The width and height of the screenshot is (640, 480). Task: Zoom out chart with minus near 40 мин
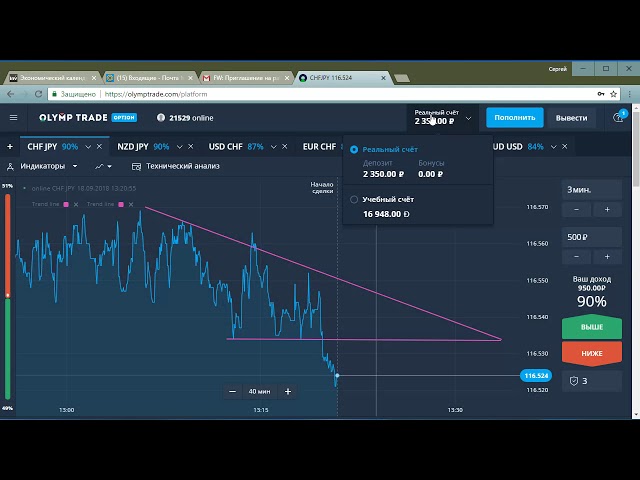233,392
